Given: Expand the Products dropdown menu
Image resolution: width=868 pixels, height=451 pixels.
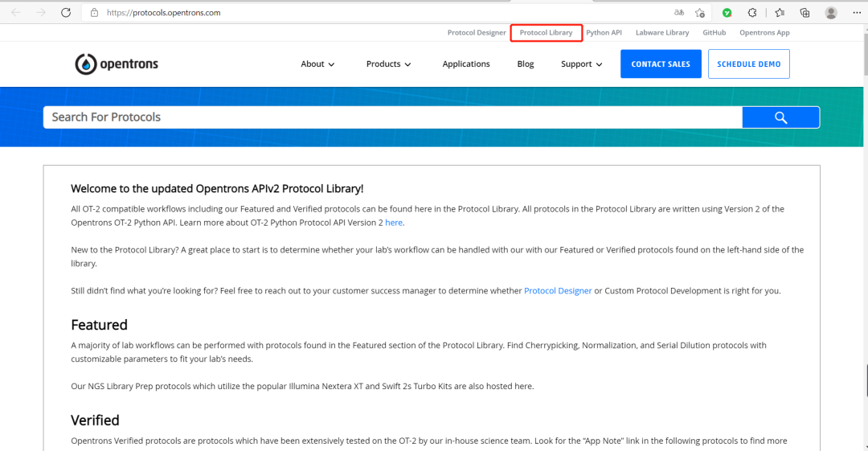Looking at the screenshot, I should (389, 64).
